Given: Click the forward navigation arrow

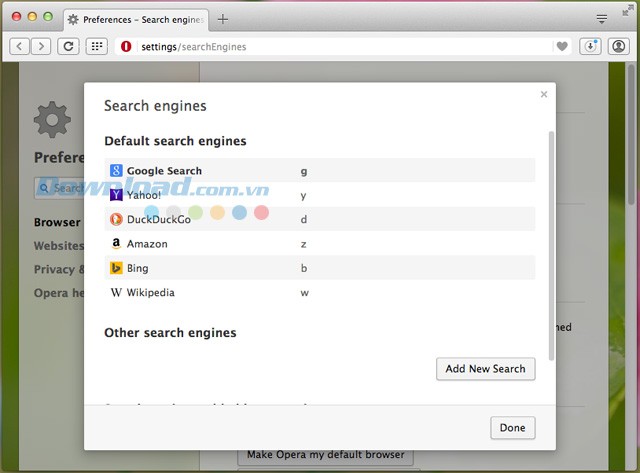Looking at the screenshot, I should [x=41, y=46].
